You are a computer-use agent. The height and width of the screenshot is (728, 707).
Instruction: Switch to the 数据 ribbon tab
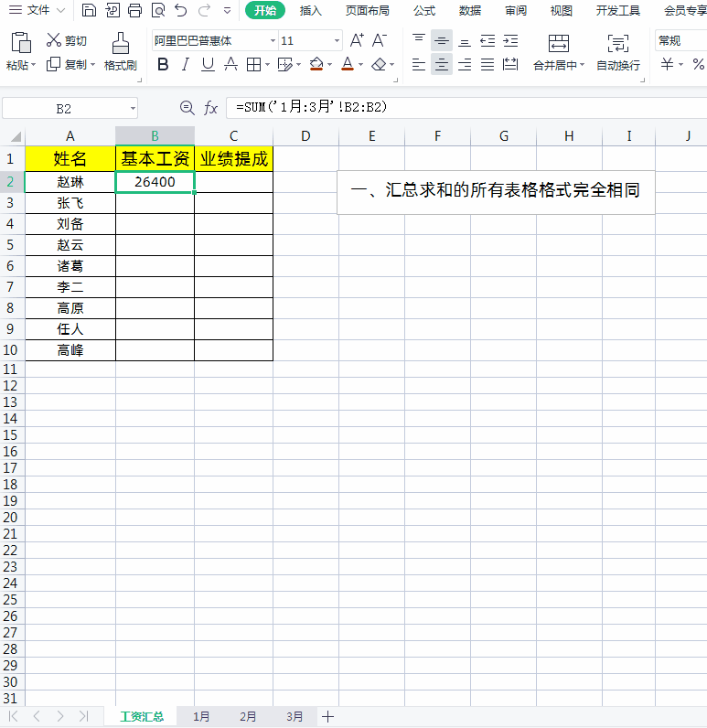click(x=470, y=10)
